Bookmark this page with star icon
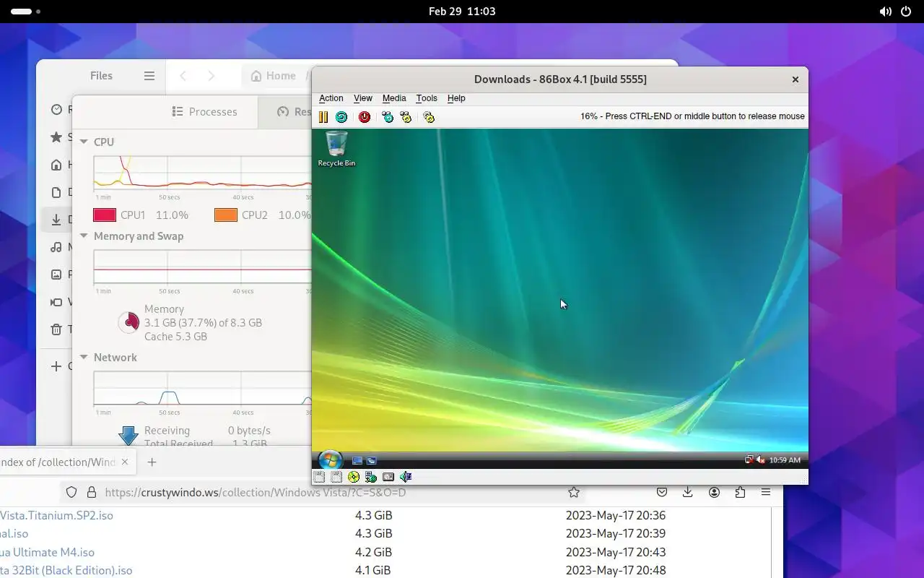Viewport: 924px width, 578px height. [x=574, y=492]
